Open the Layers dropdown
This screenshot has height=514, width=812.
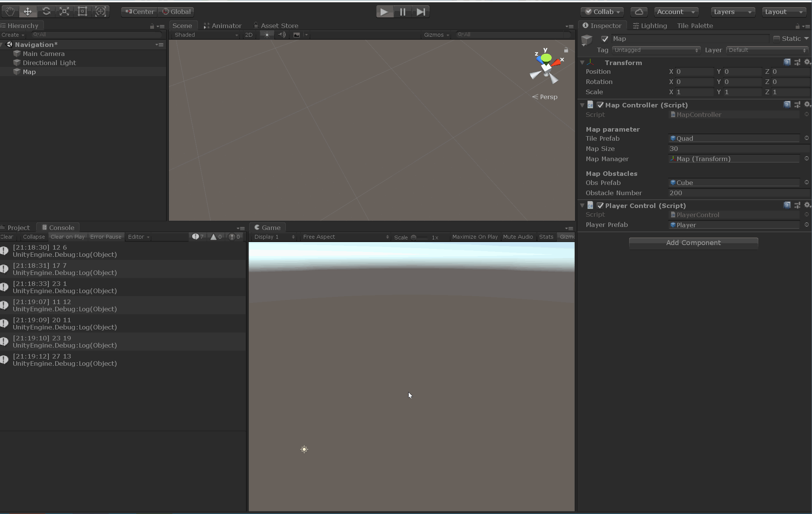732,12
